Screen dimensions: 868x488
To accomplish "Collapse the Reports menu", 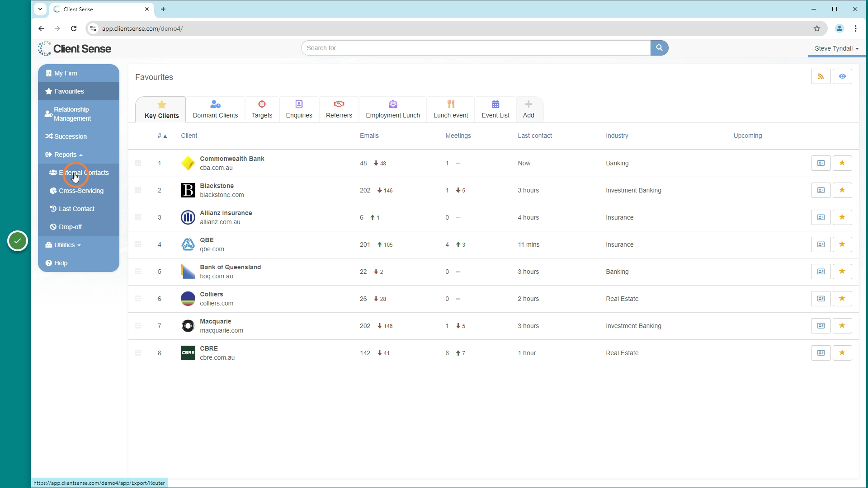I will (x=79, y=155).
